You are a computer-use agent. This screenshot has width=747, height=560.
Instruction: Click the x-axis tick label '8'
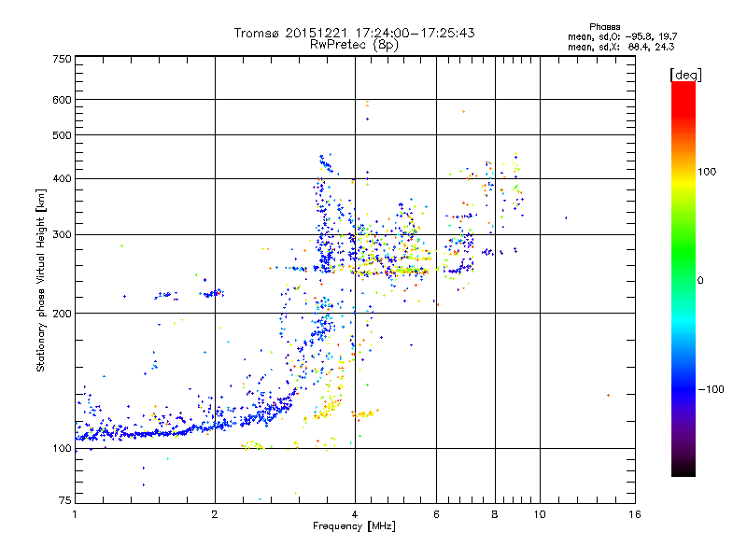(x=495, y=514)
